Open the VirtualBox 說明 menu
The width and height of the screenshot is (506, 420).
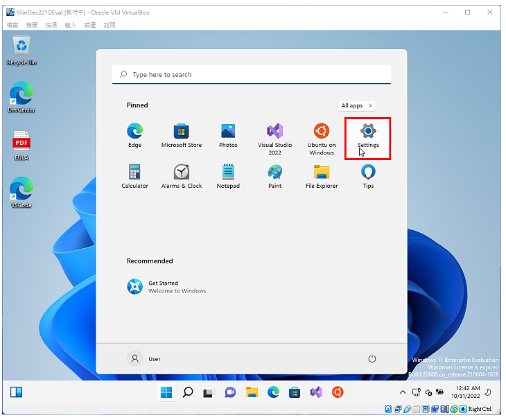coord(110,25)
